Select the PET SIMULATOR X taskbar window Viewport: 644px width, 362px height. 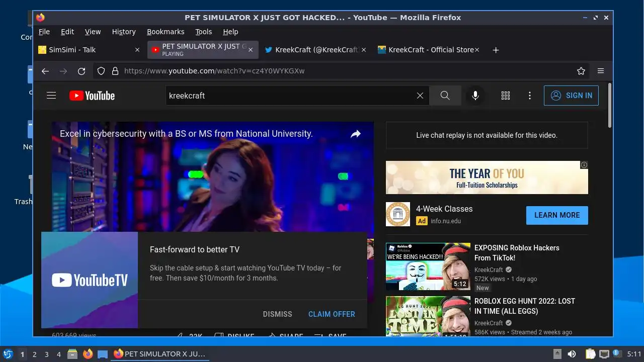tap(160, 354)
